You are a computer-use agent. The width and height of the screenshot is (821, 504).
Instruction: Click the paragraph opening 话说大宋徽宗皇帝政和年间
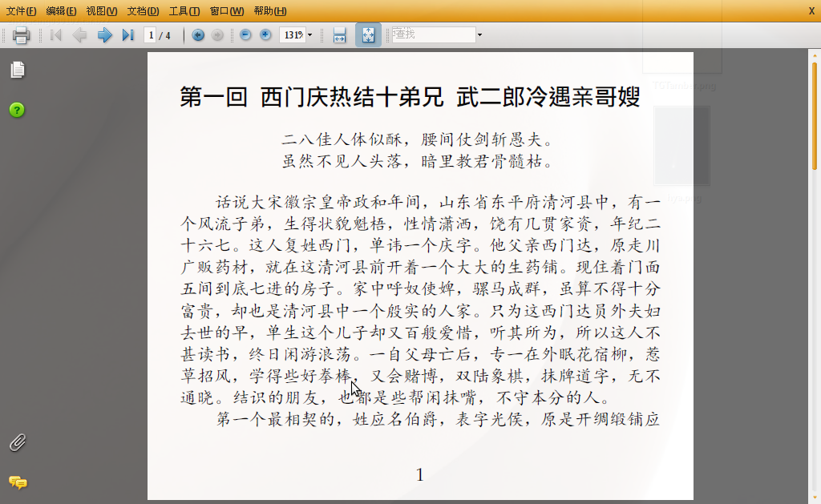tap(318, 202)
